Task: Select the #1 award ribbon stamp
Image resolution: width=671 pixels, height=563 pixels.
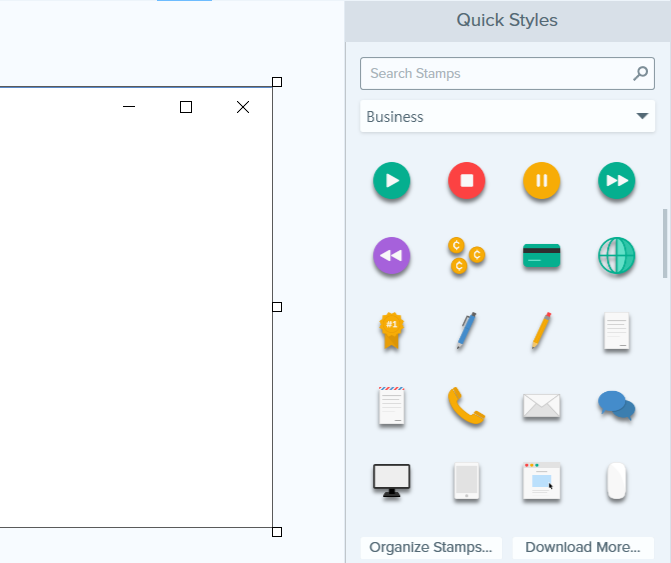Action: point(392,331)
